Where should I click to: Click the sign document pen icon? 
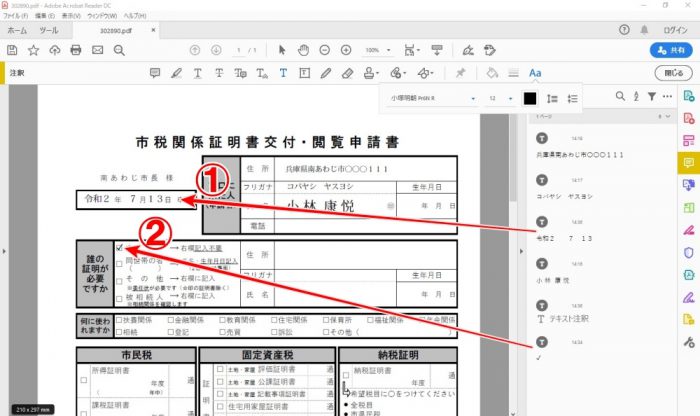(468, 50)
